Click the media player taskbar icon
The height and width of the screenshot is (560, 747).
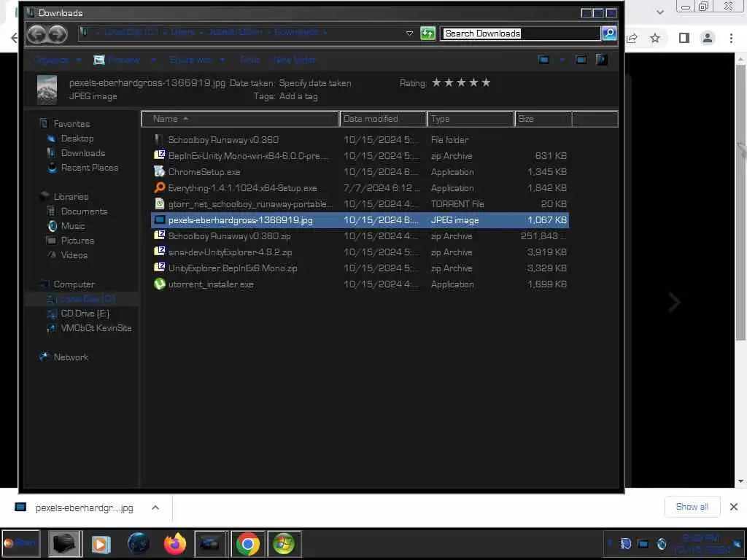pyautogui.click(x=101, y=543)
